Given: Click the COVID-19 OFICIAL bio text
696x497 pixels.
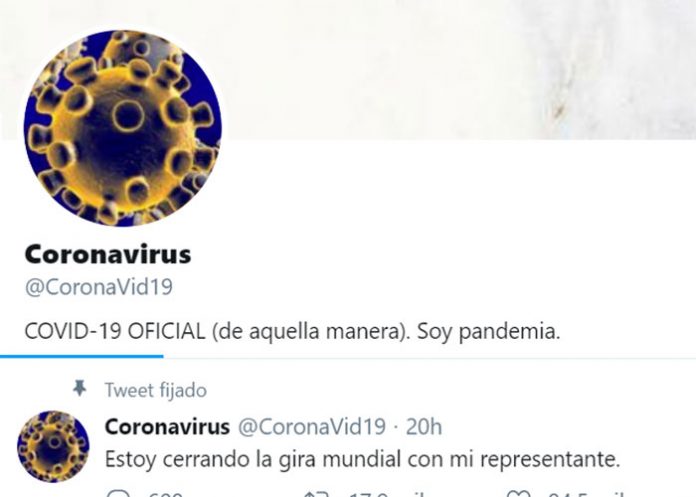Looking at the screenshot, I should (292, 331).
